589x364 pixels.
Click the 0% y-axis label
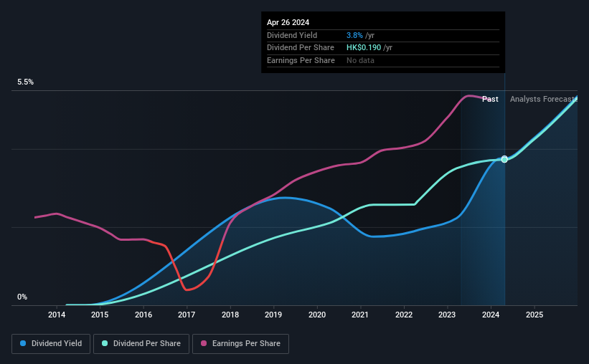pyautogui.click(x=22, y=297)
